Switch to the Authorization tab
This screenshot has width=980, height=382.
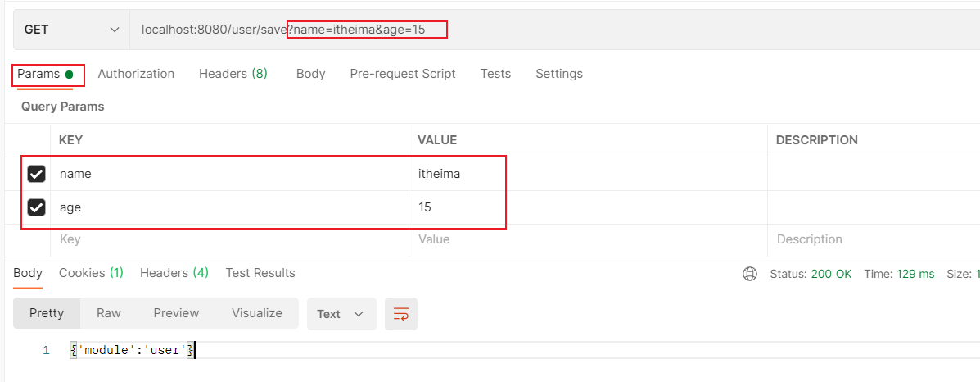point(136,74)
